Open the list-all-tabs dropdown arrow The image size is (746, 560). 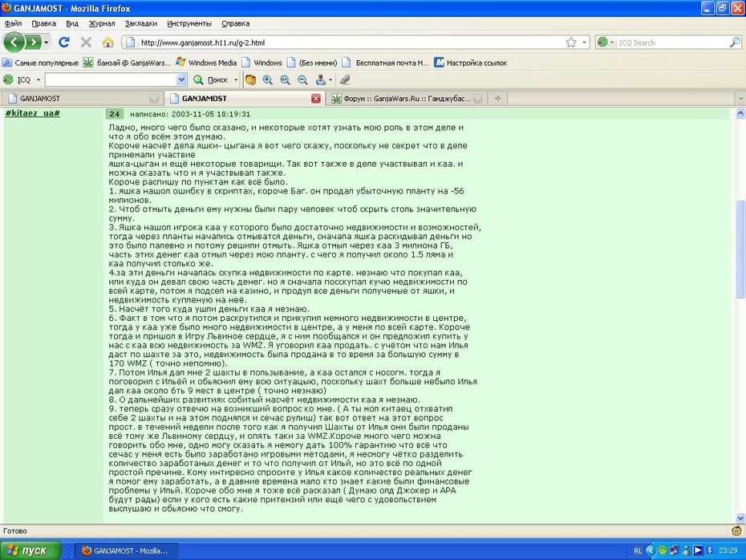(740, 99)
